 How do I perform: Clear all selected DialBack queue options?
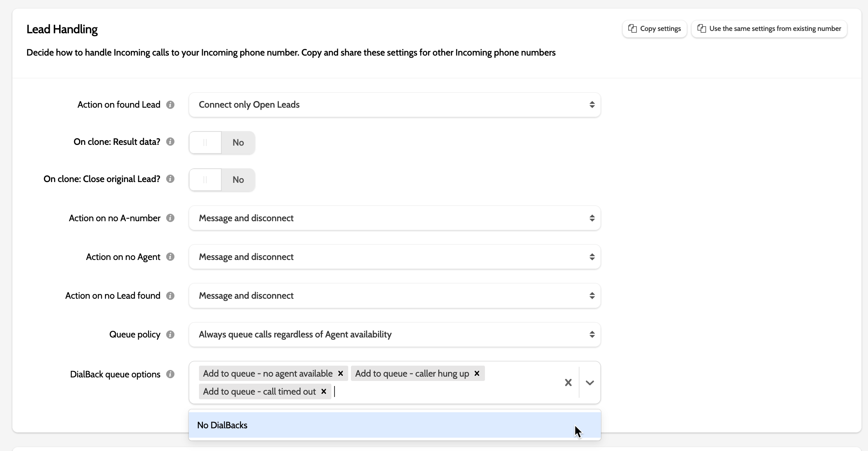pos(568,382)
